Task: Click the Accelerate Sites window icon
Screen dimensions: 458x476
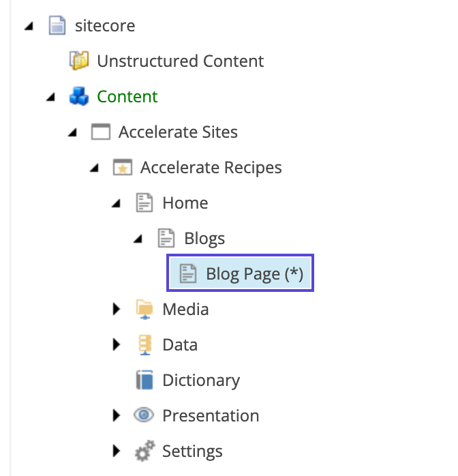Action: click(101, 132)
